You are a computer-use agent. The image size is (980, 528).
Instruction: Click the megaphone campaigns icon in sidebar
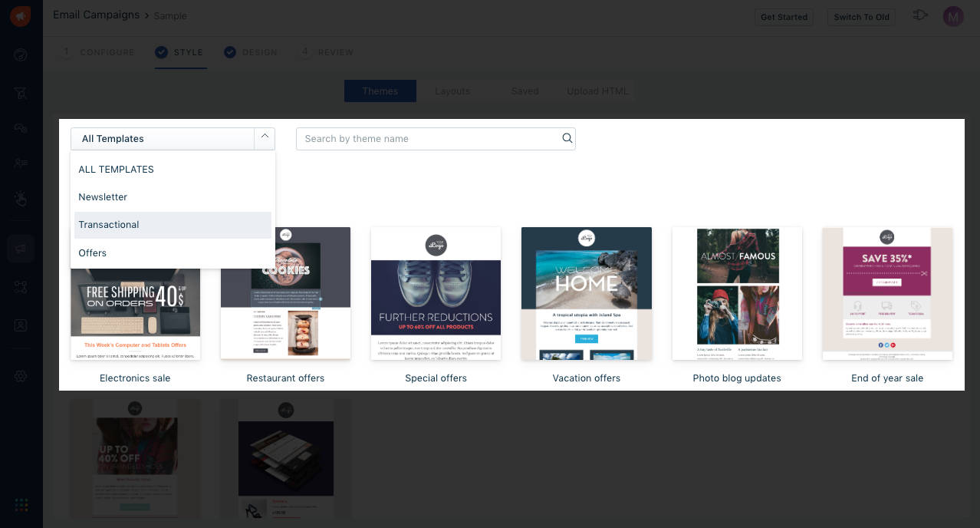21,249
